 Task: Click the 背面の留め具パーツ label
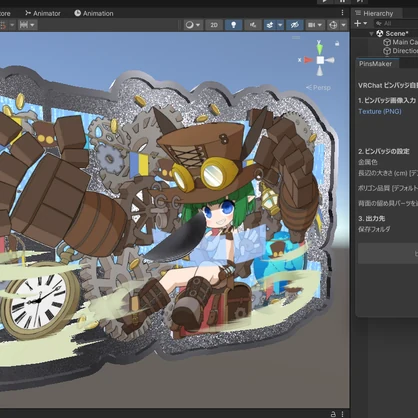pos(383,203)
